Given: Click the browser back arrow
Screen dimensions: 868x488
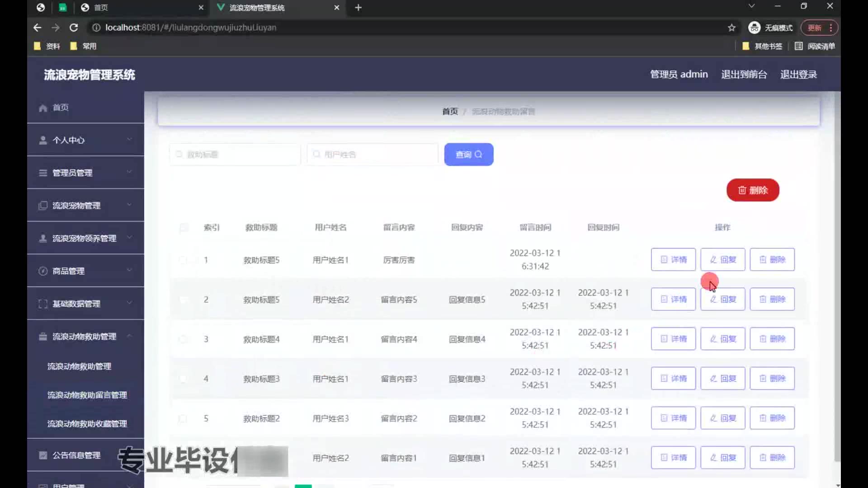Looking at the screenshot, I should click(x=38, y=28).
